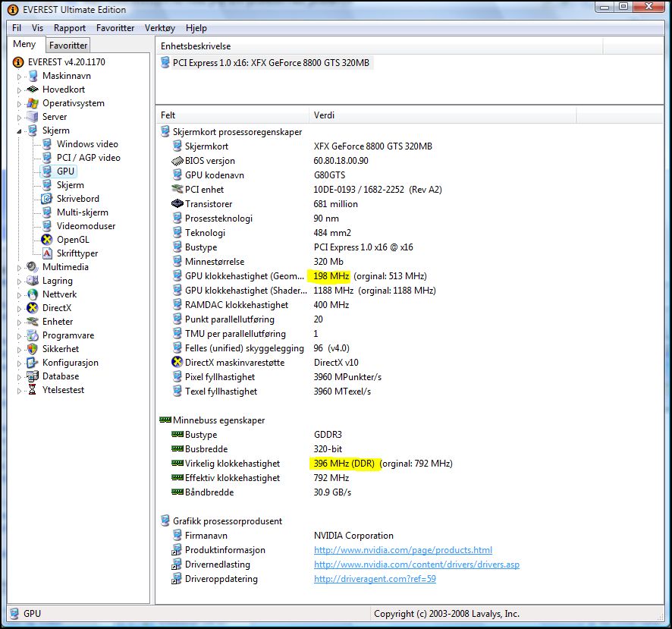
Task: Select Multi-skjerm in the tree
Action: coord(82,212)
